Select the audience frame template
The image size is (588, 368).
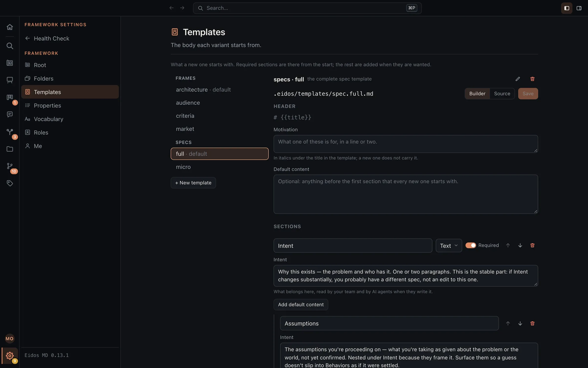pos(220,103)
